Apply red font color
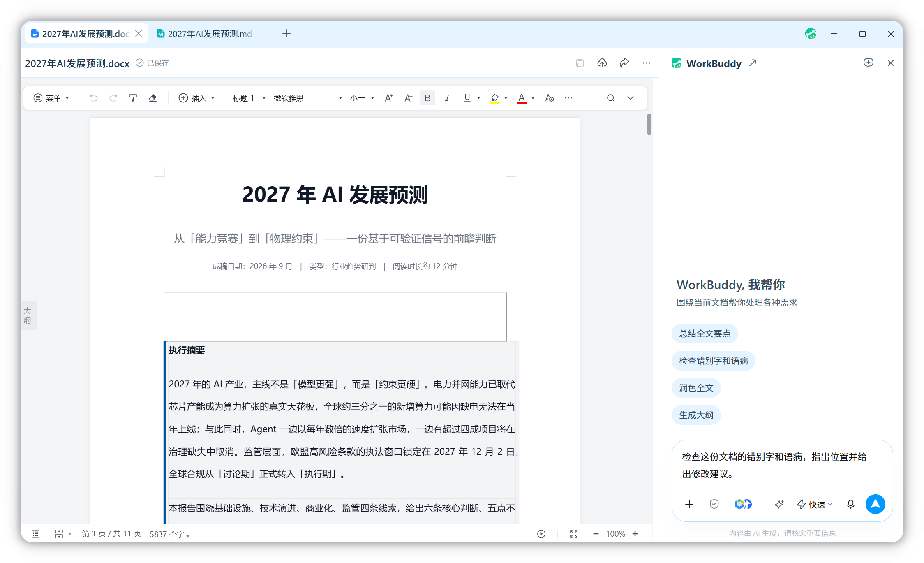924x563 pixels. (522, 98)
